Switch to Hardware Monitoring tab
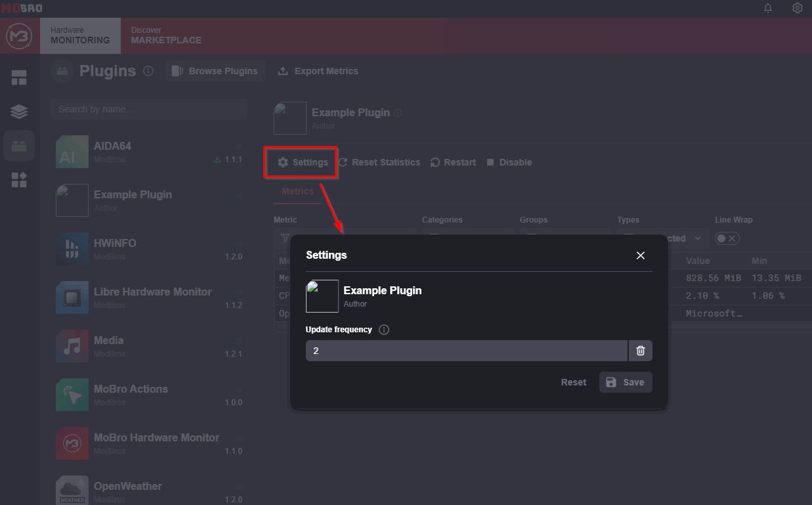Screen dimensions: 812x505 click(80, 35)
